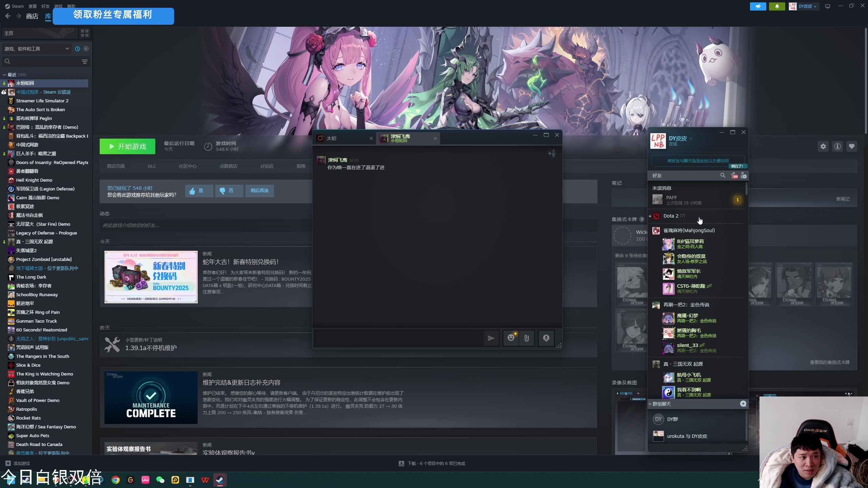Toggle recent activity clock filter
This screenshot has width=868, height=488.
tap(77, 49)
